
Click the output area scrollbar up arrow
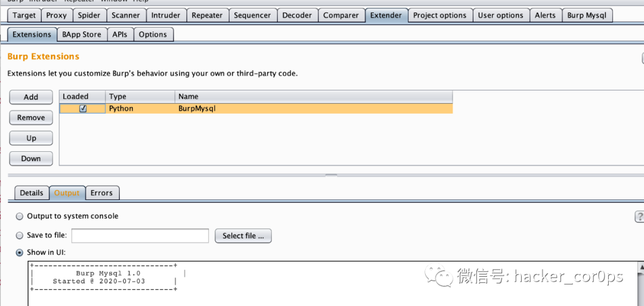[640, 267]
